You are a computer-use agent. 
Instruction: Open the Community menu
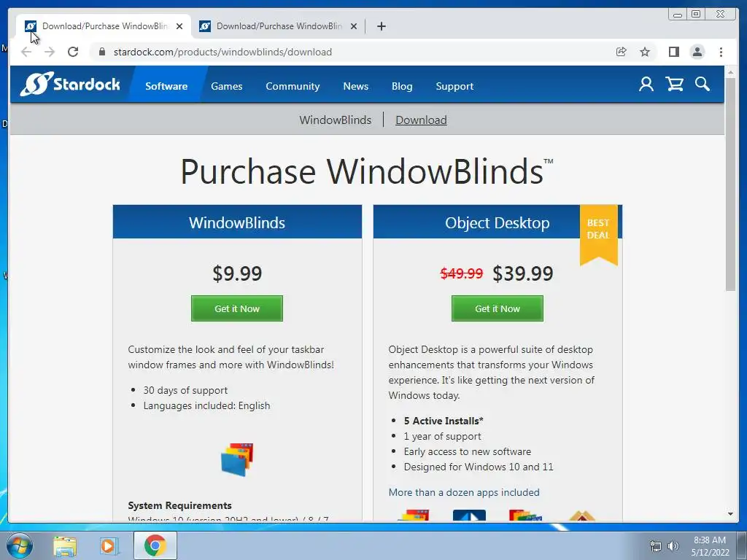point(293,86)
